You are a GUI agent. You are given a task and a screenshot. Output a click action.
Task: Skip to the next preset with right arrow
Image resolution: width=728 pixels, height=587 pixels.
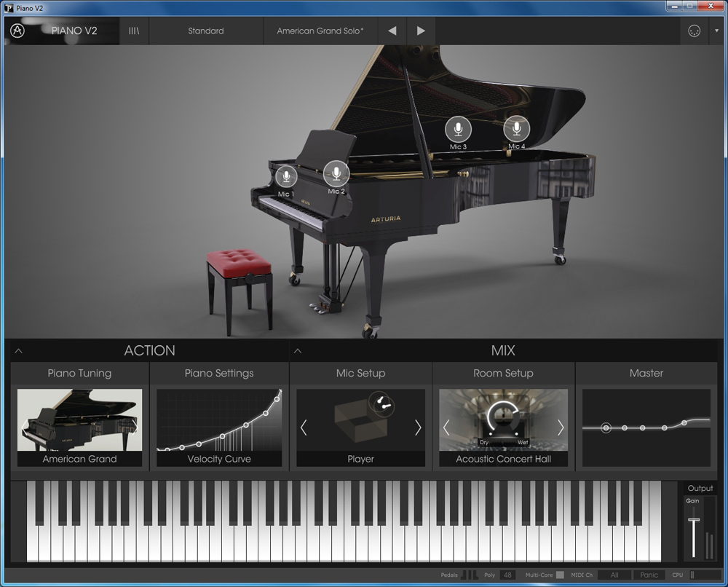421,31
